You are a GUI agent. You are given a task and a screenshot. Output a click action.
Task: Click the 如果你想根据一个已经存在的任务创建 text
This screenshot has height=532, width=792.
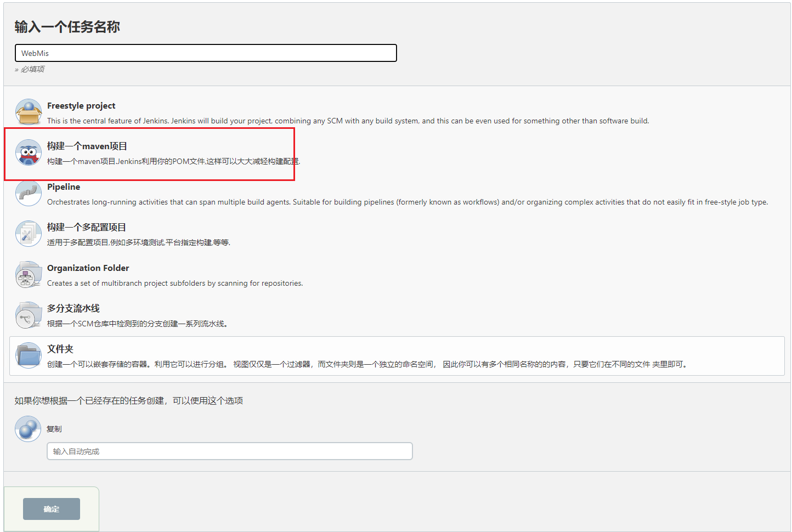[129, 401]
